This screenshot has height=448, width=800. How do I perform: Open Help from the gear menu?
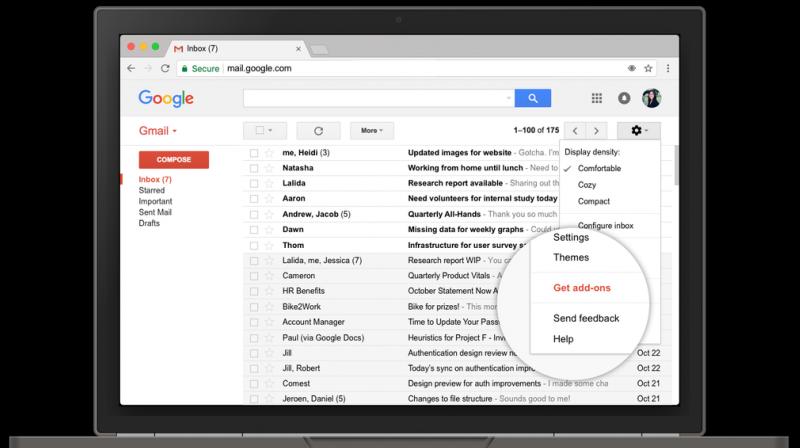click(x=563, y=339)
